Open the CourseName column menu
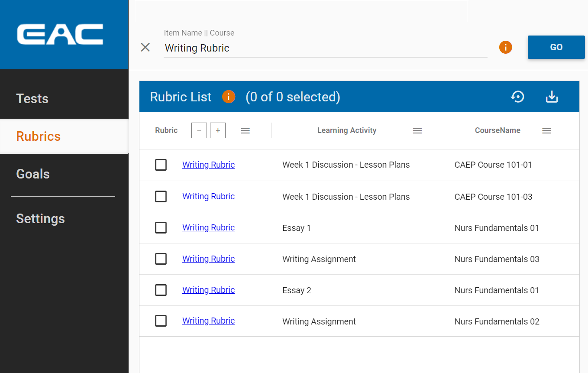The image size is (588, 373). (546, 130)
